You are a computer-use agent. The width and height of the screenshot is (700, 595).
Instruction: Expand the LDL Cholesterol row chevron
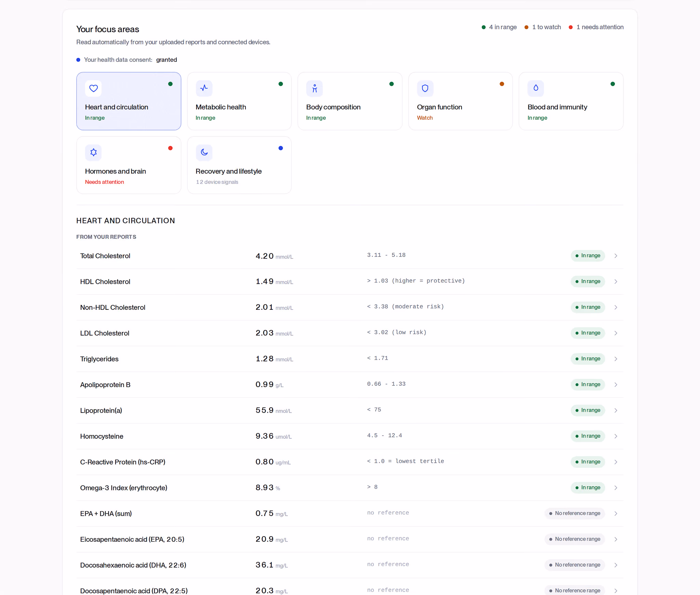(x=616, y=333)
